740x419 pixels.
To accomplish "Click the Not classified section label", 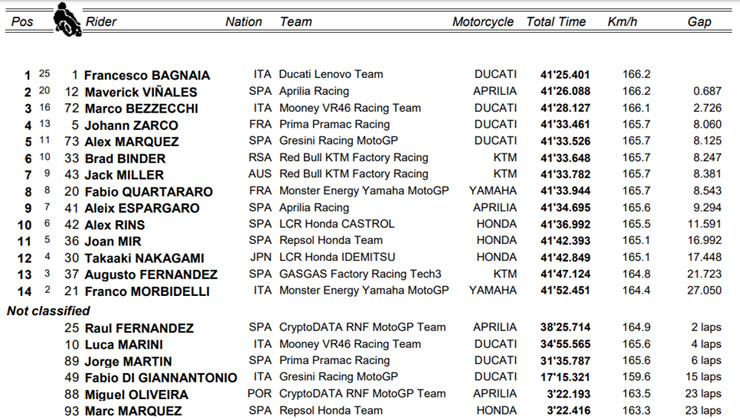I will coord(48,310).
